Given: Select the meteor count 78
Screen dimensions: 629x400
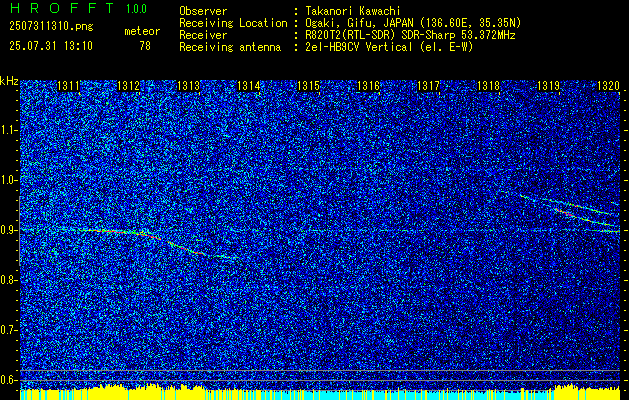Looking at the screenshot, I should (145, 46).
